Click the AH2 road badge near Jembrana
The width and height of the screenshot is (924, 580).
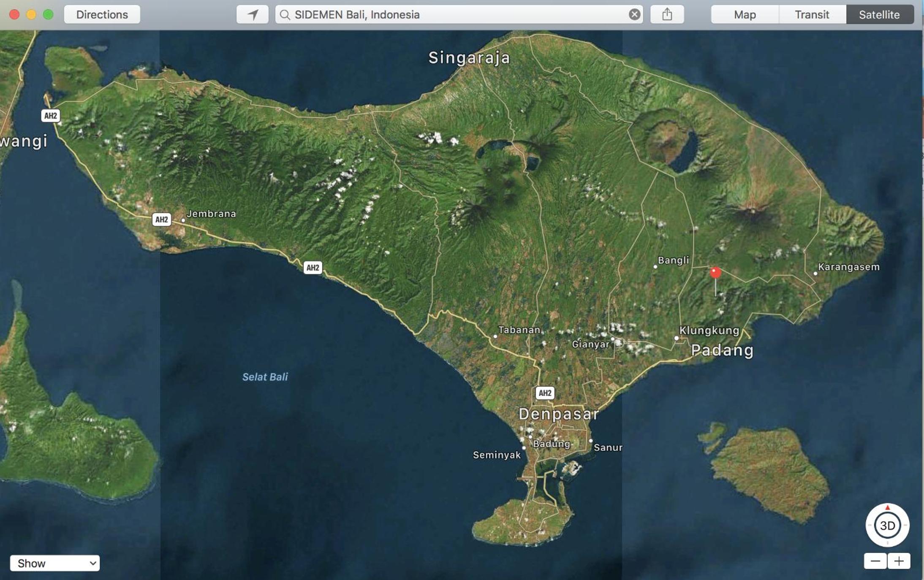[161, 220]
